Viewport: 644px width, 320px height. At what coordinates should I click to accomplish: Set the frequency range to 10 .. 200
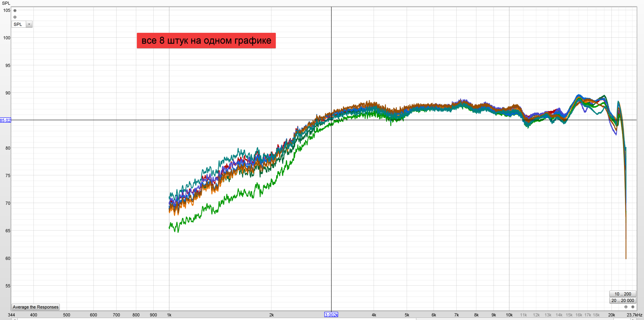[x=623, y=294]
